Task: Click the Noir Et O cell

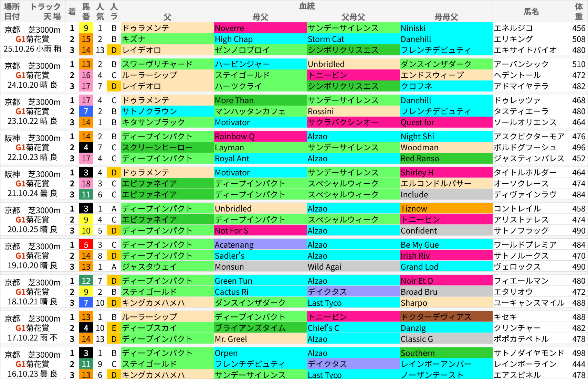Action: pos(446,281)
